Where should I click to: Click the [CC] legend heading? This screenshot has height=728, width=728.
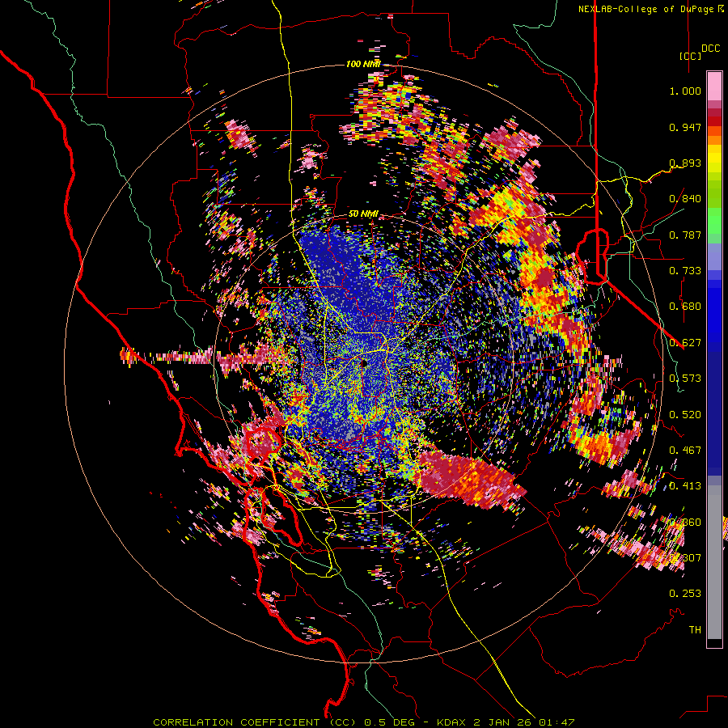pos(691,56)
